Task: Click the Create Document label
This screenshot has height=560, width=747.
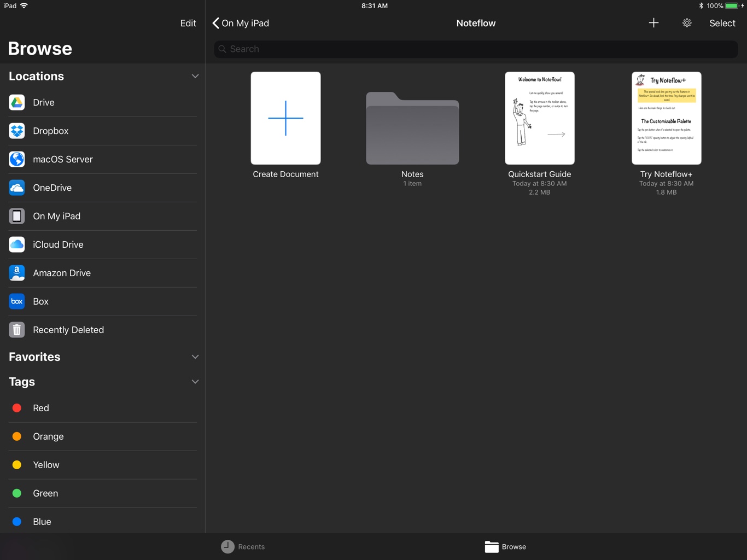Action: pyautogui.click(x=285, y=174)
